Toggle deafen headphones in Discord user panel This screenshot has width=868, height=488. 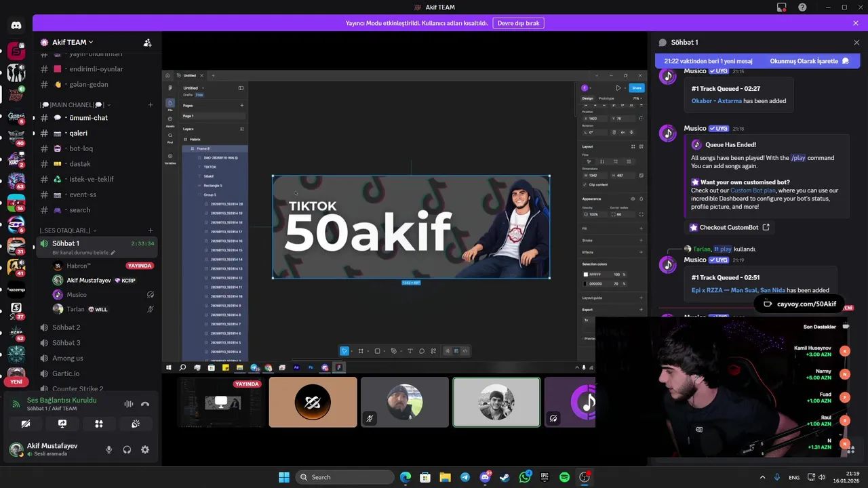(x=127, y=449)
